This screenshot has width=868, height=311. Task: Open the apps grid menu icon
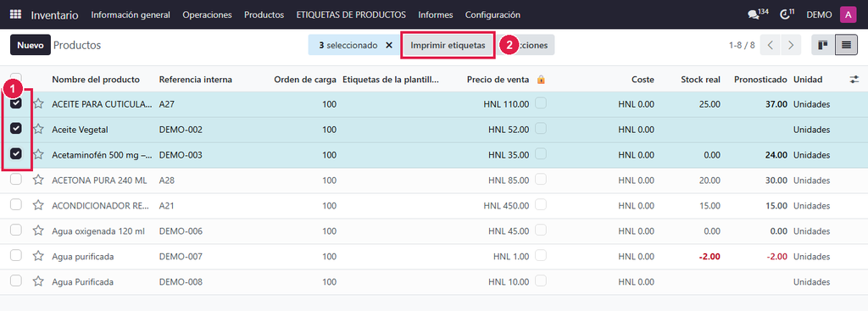point(15,14)
